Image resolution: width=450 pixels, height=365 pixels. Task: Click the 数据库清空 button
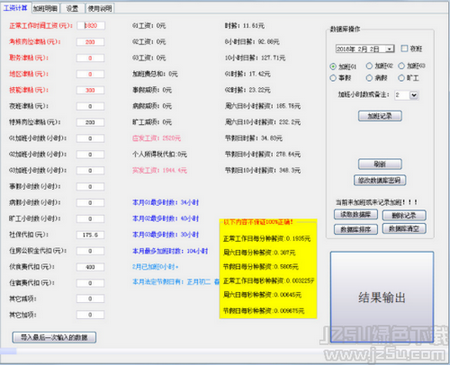(x=404, y=229)
